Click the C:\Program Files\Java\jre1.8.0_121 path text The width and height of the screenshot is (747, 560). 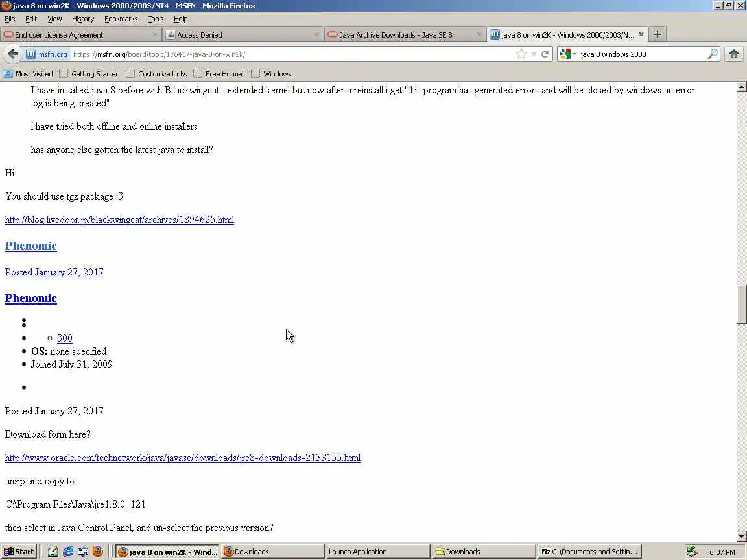[75, 504]
